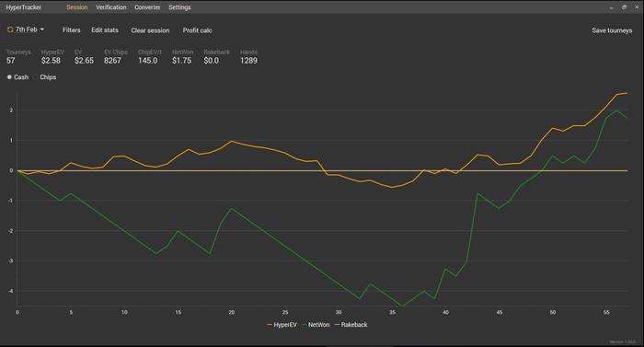The height and width of the screenshot is (347, 644).
Task: Open the Converter tab
Action: [x=147, y=7]
